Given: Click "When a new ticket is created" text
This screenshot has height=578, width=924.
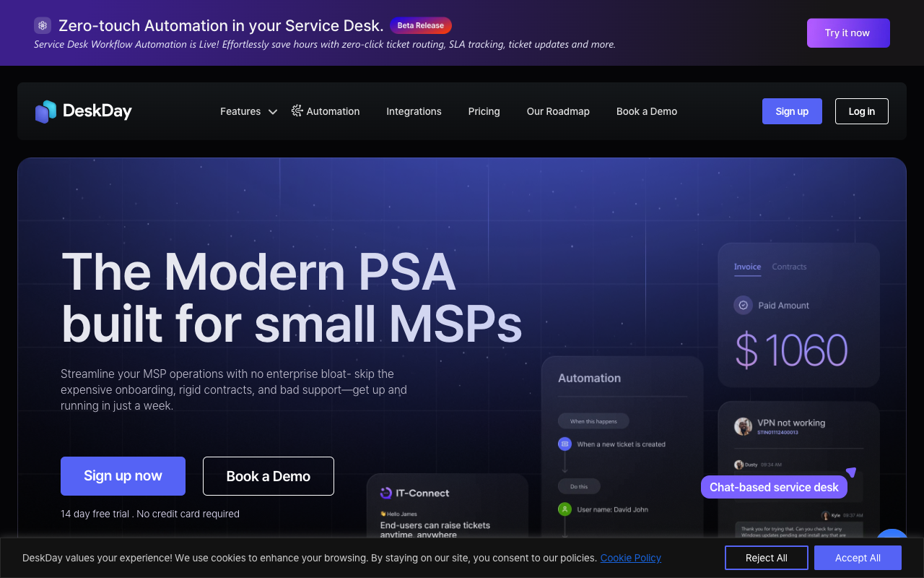Looking at the screenshot, I should coord(622,444).
